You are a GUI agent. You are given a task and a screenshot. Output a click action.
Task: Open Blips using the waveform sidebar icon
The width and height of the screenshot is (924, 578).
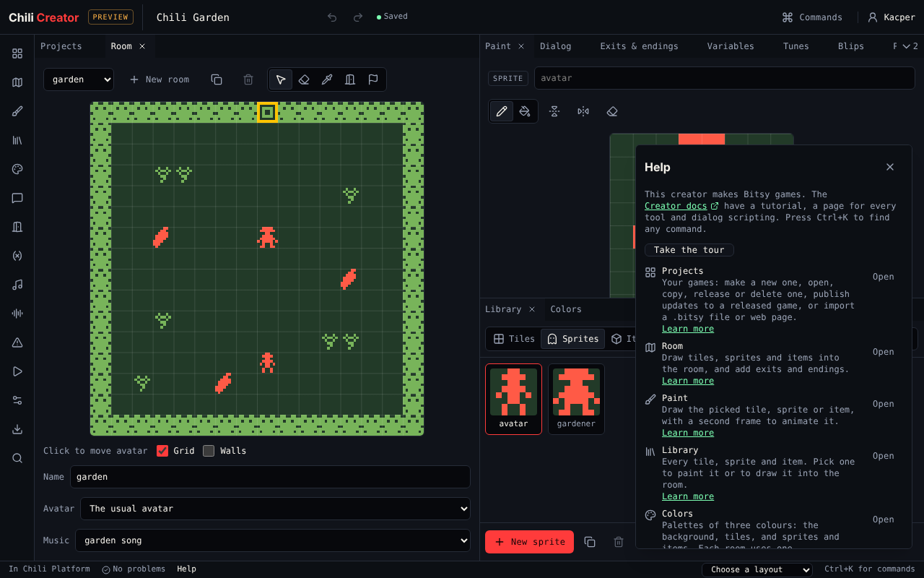coord(17,314)
